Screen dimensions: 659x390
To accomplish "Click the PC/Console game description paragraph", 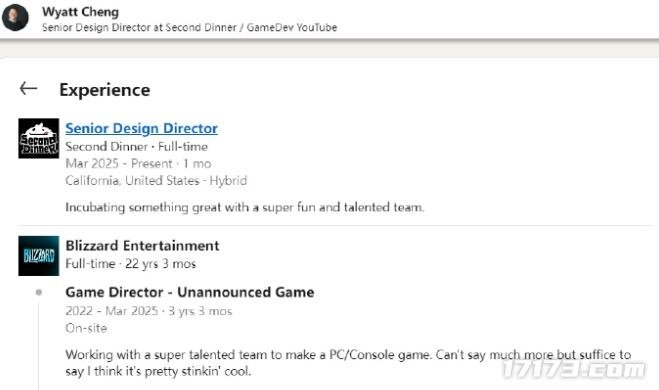I will pos(348,363).
